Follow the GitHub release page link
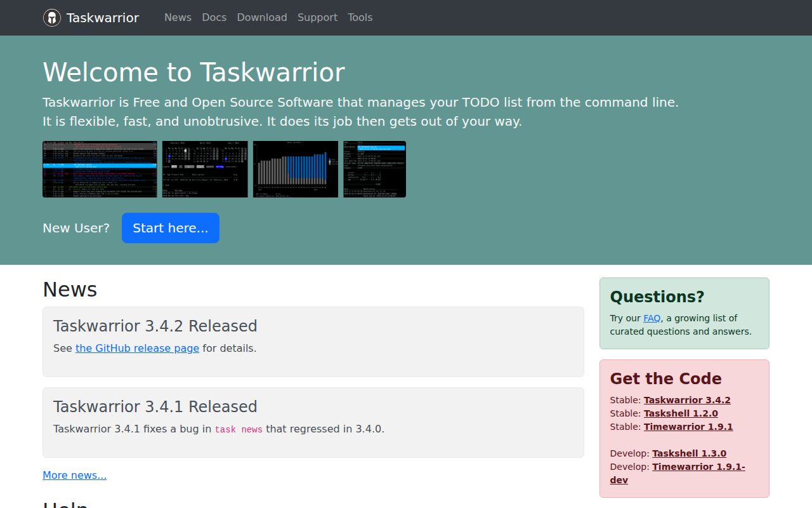Viewport: 812px width, 508px height. 137,348
